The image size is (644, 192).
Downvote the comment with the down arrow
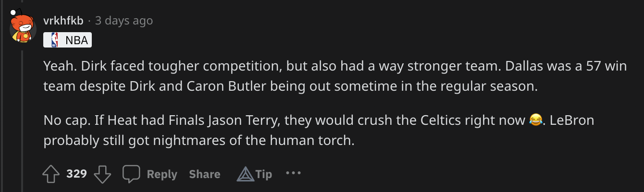102,174
